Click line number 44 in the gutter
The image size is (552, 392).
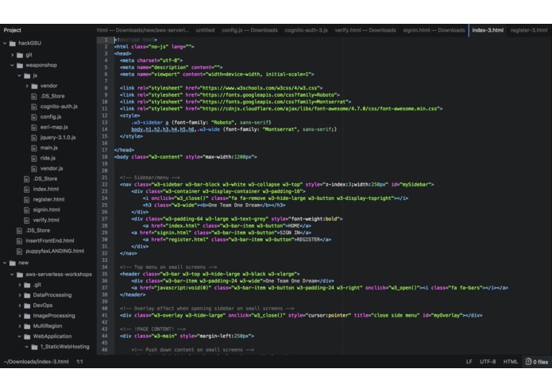[105, 336]
